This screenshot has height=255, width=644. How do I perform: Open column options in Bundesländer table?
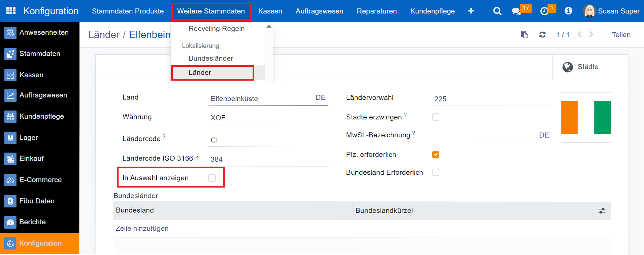[x=602, y=211]
